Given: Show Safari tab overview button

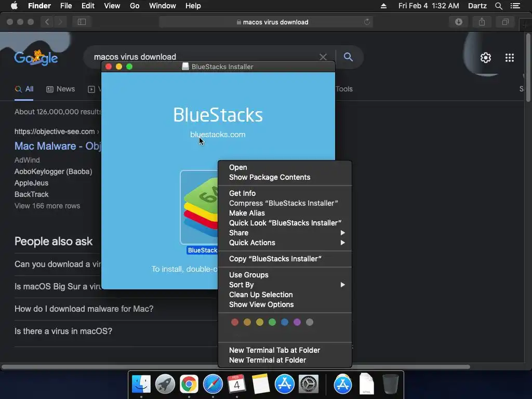Looking at the screenshot, I should click(505, 22).
